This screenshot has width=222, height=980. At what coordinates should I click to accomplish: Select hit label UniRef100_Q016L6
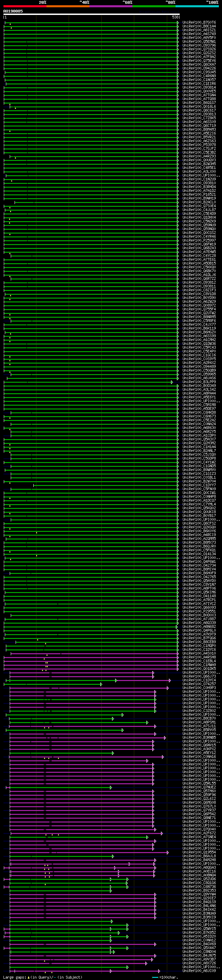tap(199, 106)
